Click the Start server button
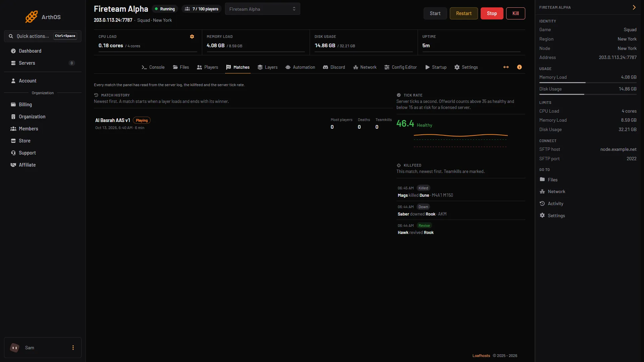This screenshot has height=362, width=644. [435, 13]
